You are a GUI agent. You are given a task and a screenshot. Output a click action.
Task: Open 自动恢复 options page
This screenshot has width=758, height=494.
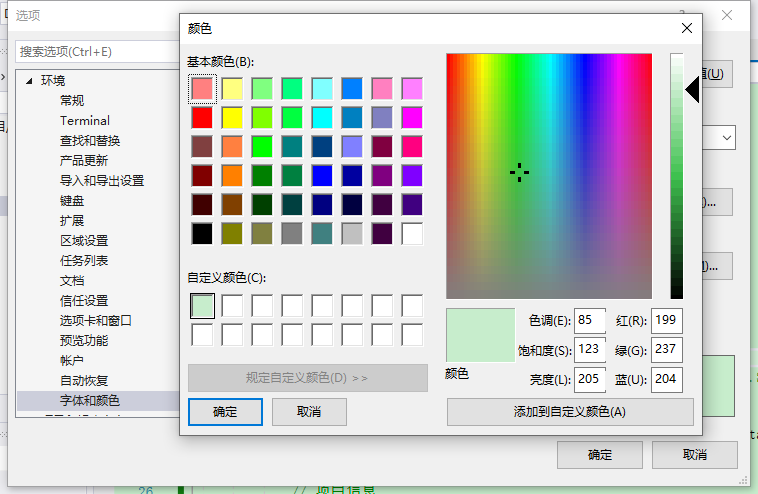point(84,380)
